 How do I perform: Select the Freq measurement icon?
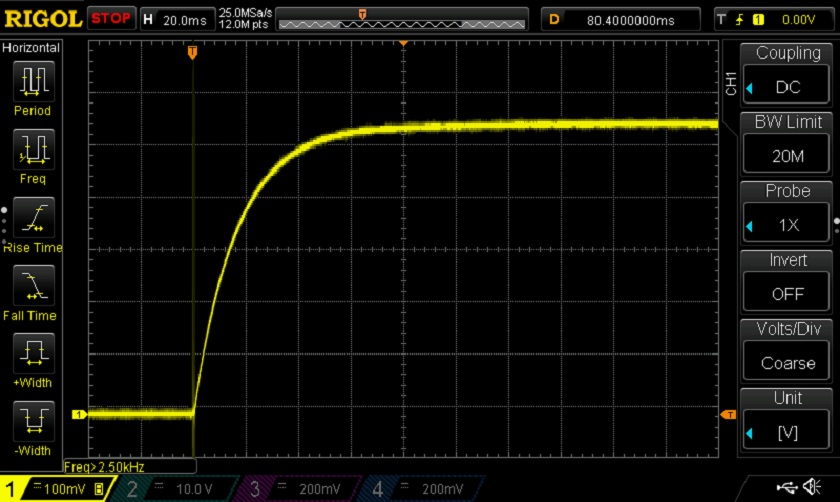click(x=32, y=150)
